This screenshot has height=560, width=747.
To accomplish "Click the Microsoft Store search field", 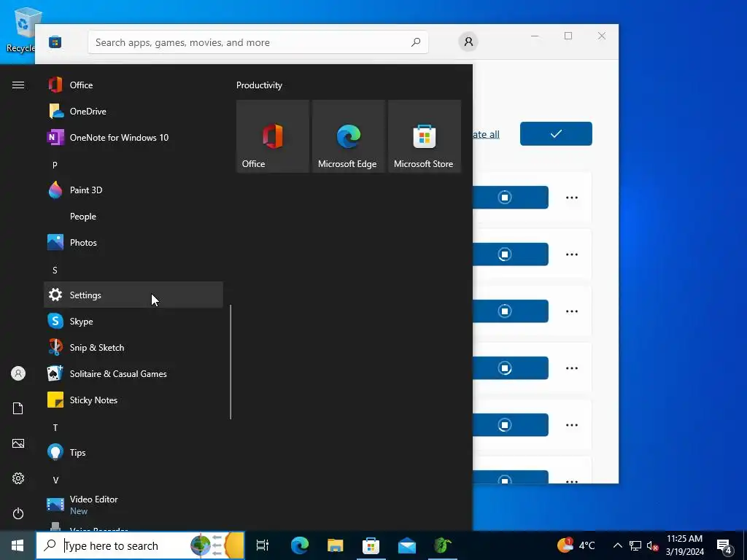I will tap(258, 42).
